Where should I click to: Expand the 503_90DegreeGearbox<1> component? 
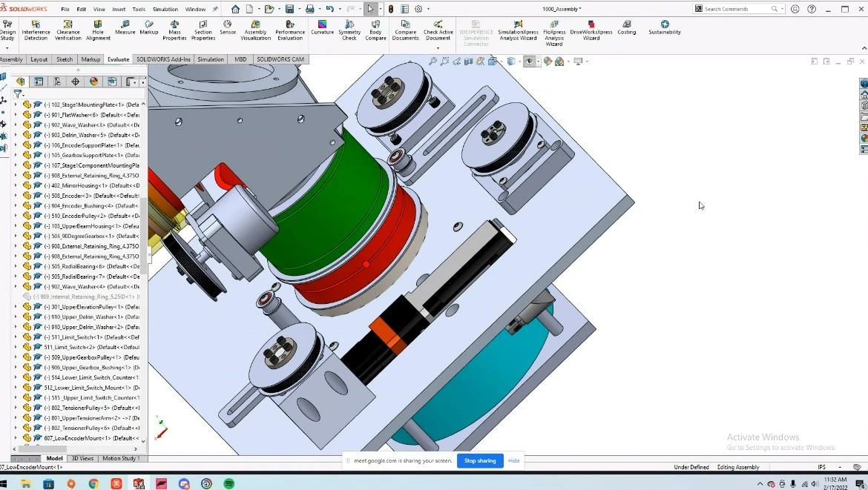click(x=16, y=236)
